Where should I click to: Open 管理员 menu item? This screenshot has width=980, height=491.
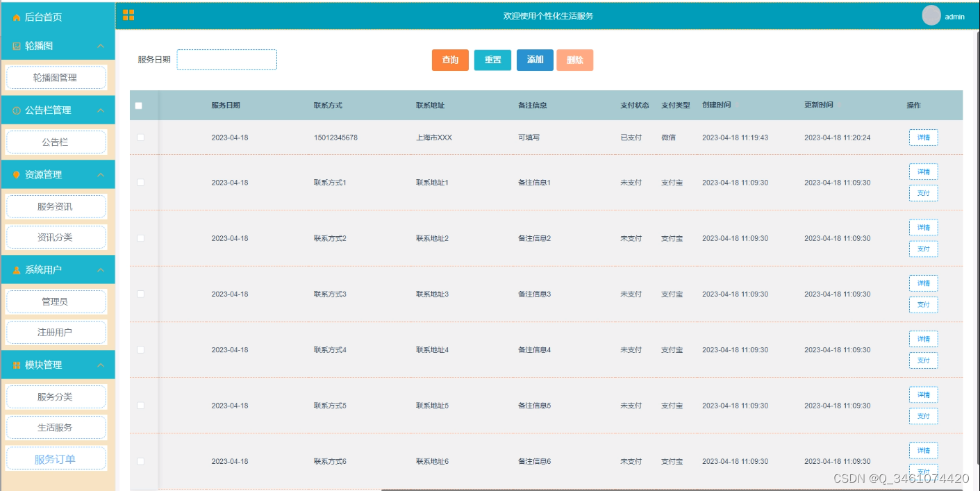click(56, 302)
